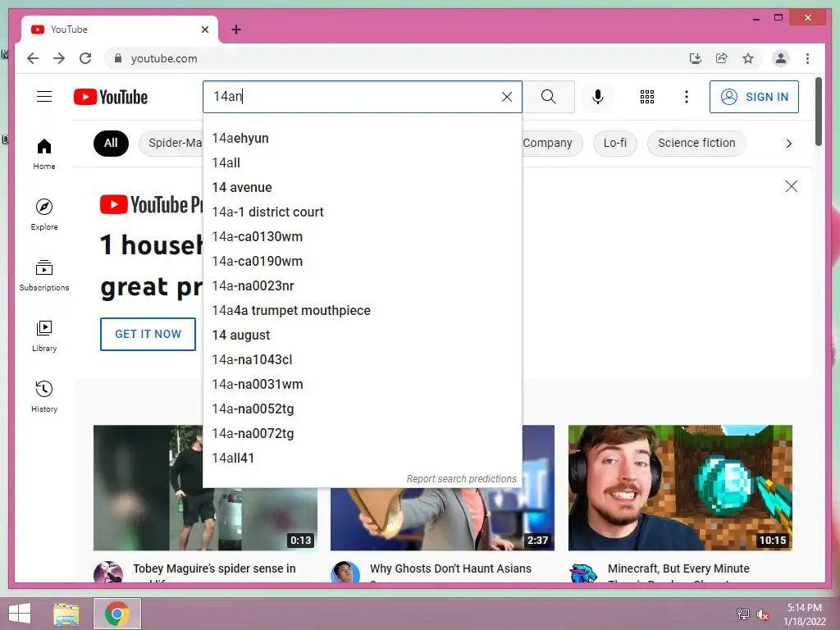Select the Company filter chip
Screen dimensions: 840x630
pos(551,143)
